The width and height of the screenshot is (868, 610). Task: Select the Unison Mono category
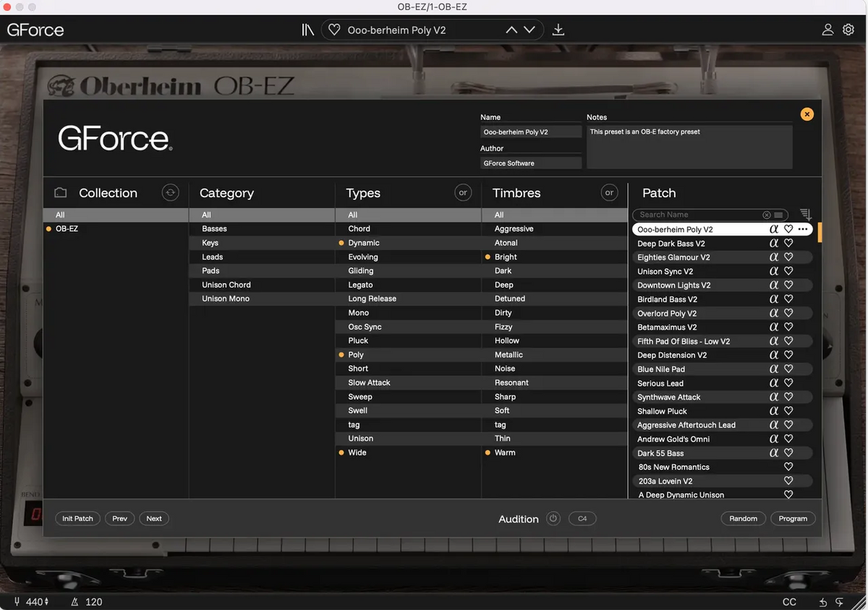[262, 298]
